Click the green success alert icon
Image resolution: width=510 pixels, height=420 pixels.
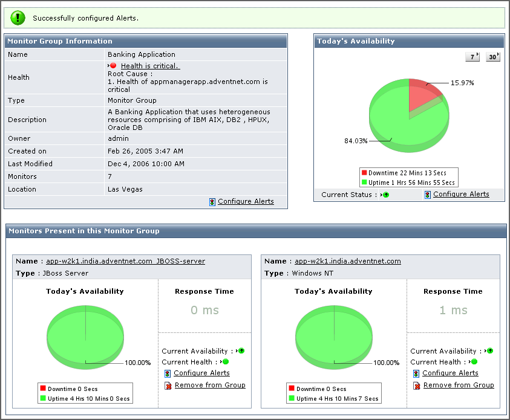[18, 18]
